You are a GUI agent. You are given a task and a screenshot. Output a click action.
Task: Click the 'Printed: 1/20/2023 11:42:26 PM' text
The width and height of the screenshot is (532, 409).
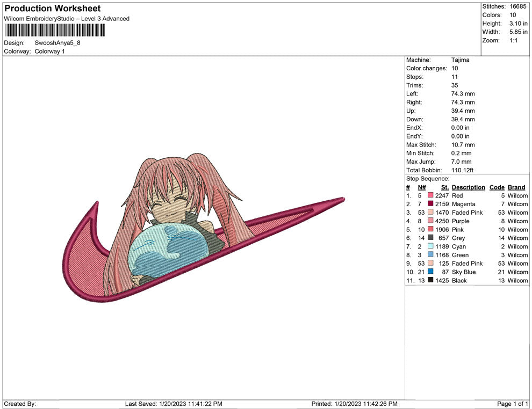point(354,404)
